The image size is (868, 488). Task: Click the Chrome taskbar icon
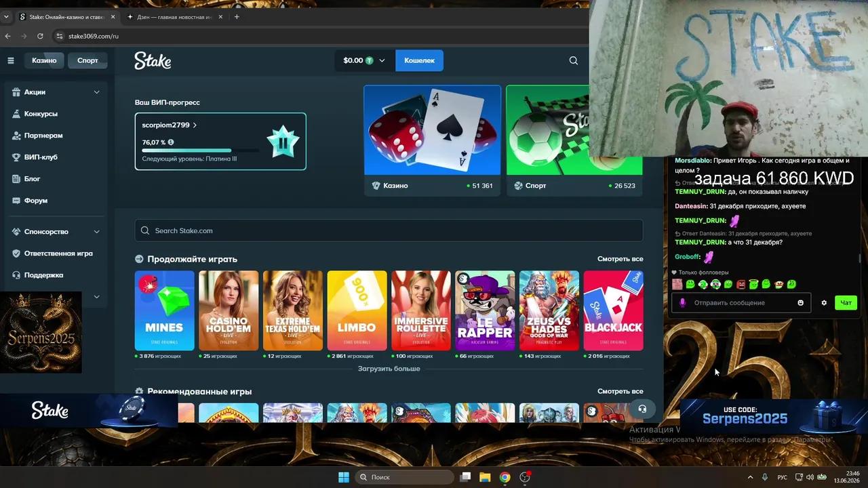pos(505,477)
